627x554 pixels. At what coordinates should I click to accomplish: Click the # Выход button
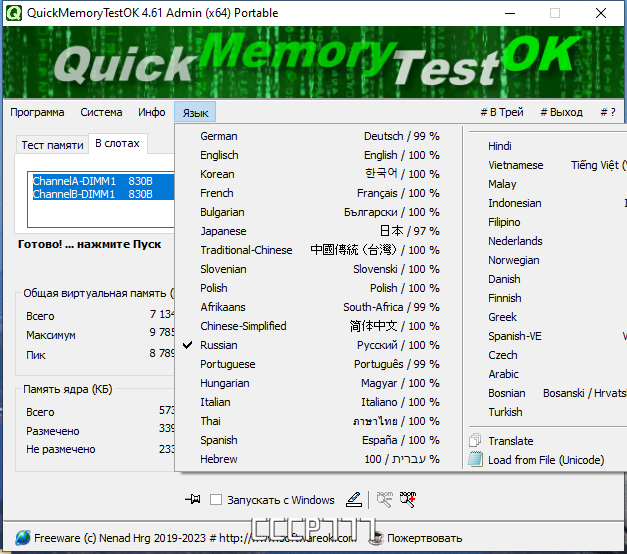click(561, 112)
